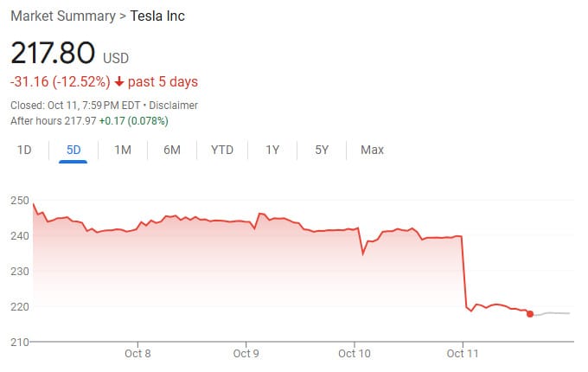The image size is (588, 372).
Task: Click the Oct 11 axis label
Action: point(463,353)
